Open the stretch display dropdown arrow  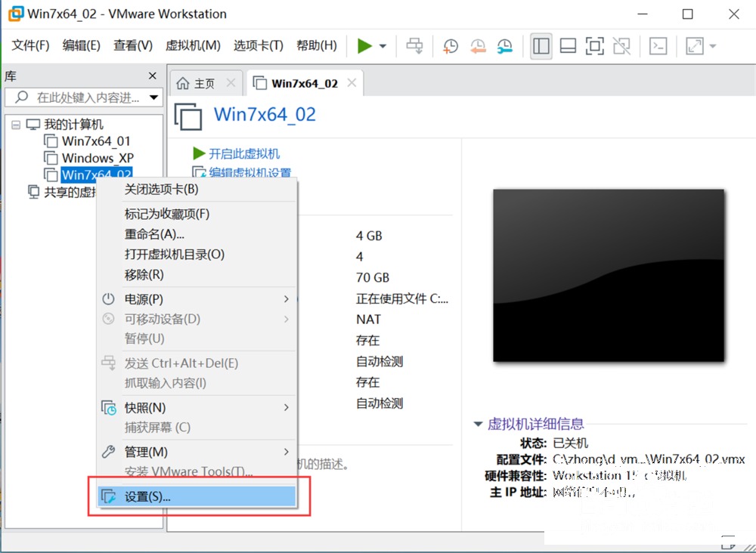[713, 46]
